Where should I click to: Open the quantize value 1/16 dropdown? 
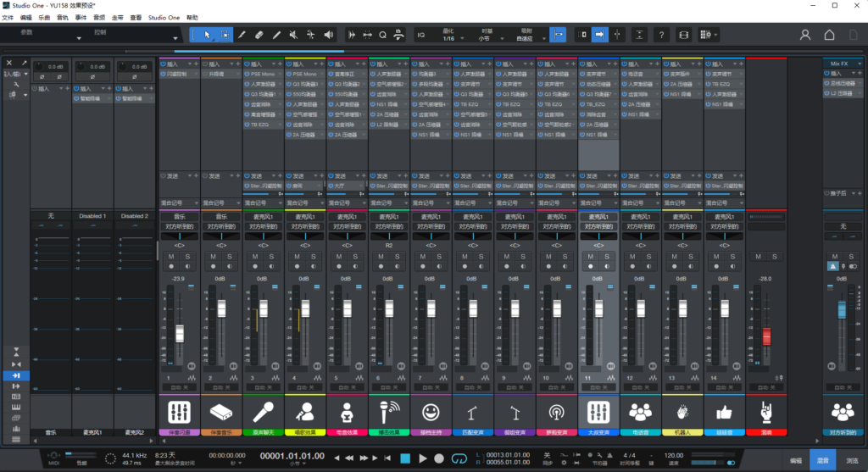click(452, 38)
